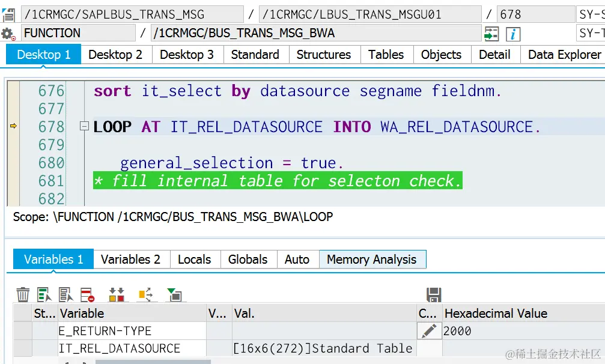
Task: Click the yellow current-line arrow at line 678
Action: click(x=13, y=126)
